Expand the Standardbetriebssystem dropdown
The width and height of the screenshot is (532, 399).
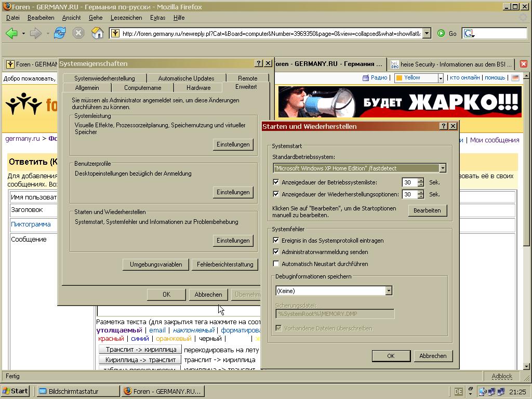[x=442, y=168]
